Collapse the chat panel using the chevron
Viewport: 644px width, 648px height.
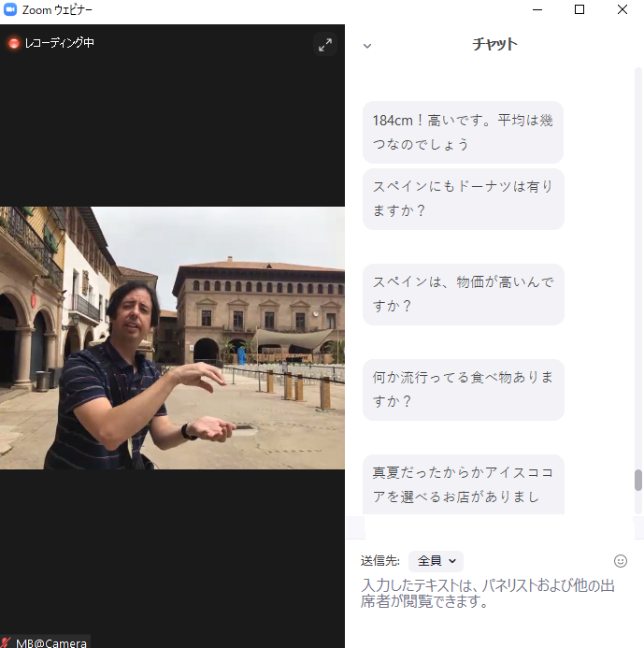tap(367, 45)
